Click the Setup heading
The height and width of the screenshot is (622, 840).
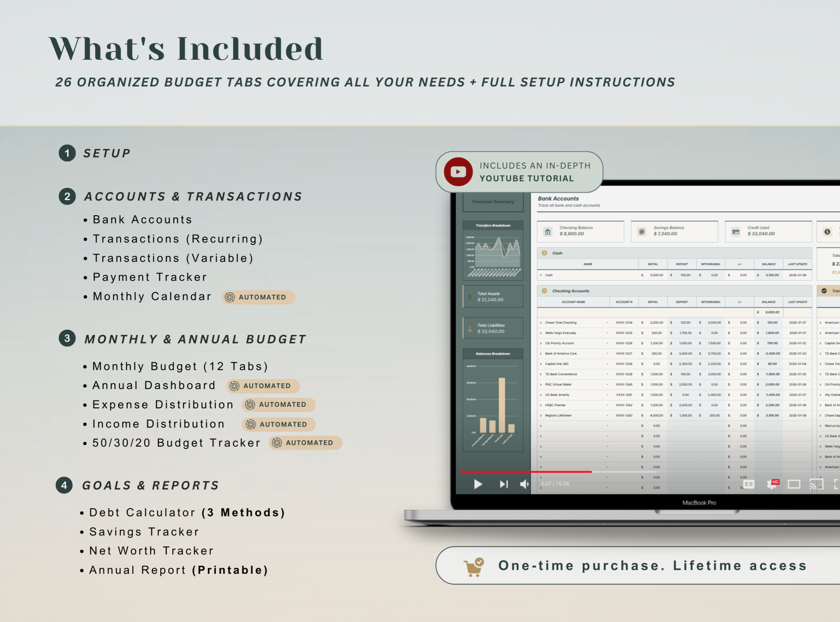(107, 153)
